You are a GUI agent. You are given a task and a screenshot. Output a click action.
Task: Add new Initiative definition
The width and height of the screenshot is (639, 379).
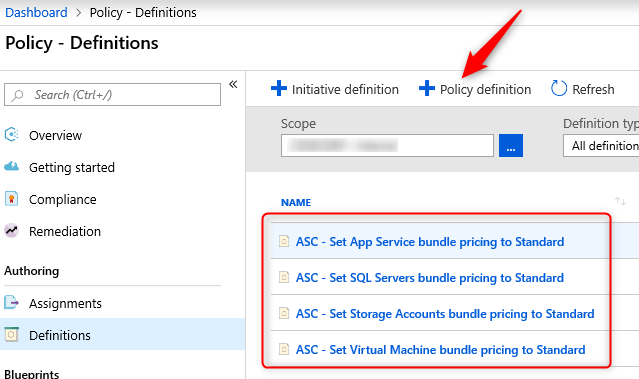pos(335,89)
